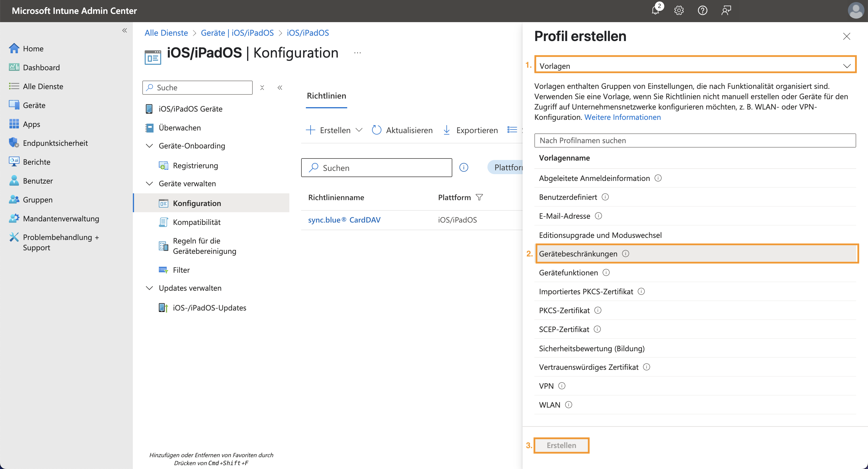
Task: Show info for PKCS-Zertifikat template
Action: (598, 310)
